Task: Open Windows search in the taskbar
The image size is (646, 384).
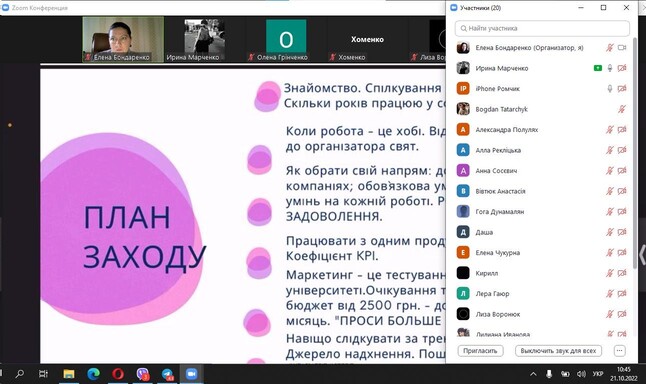Action: pos(19,374)
